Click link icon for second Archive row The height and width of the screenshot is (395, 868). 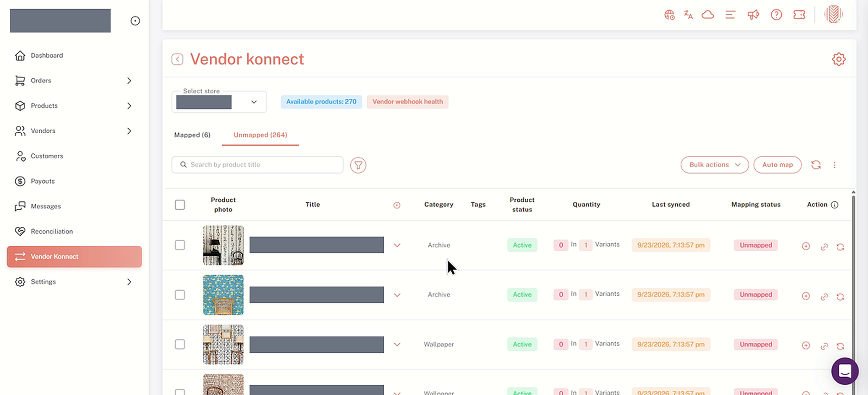[x=824, y=297]
